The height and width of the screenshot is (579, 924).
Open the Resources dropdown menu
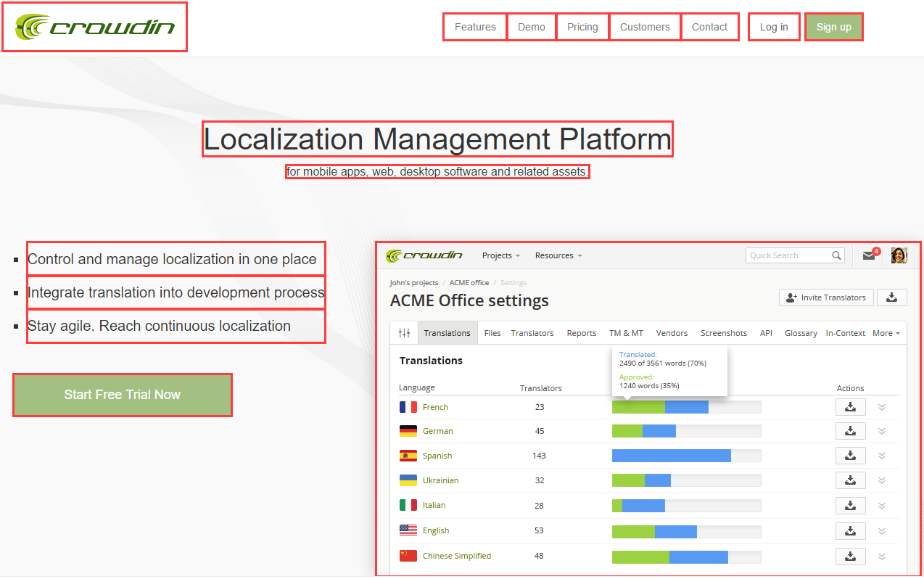(558, 255)
